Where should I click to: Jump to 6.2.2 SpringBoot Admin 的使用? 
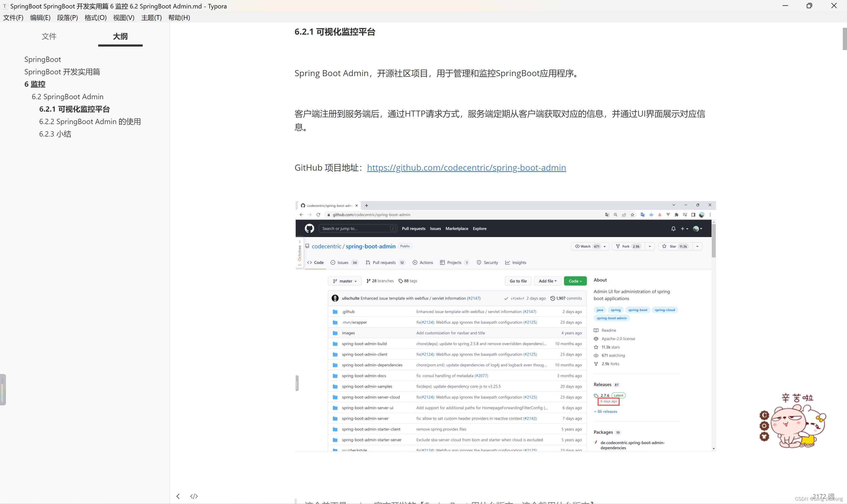point(90,122)
